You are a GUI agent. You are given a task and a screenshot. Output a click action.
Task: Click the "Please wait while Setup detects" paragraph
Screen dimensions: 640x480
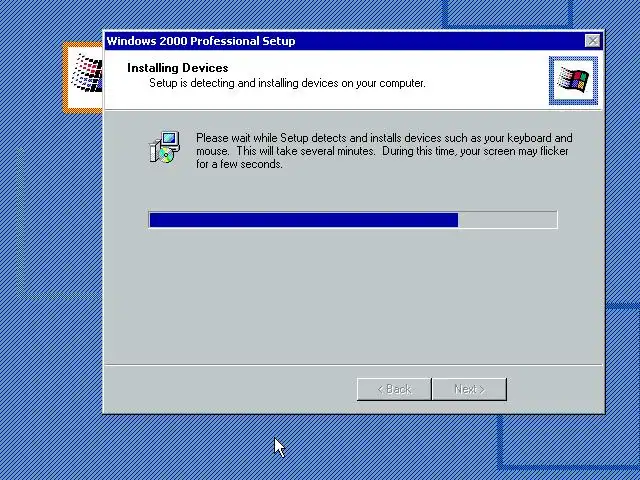384,151
